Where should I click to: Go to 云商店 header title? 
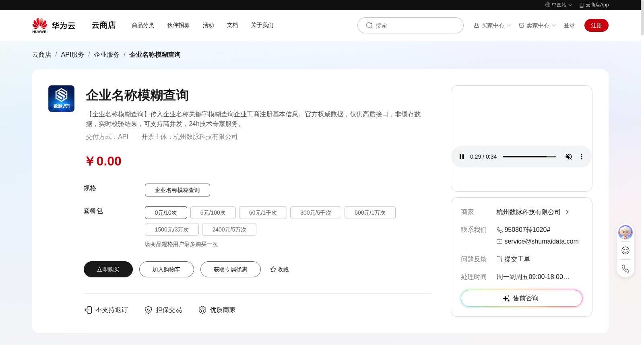coord(103,25)
